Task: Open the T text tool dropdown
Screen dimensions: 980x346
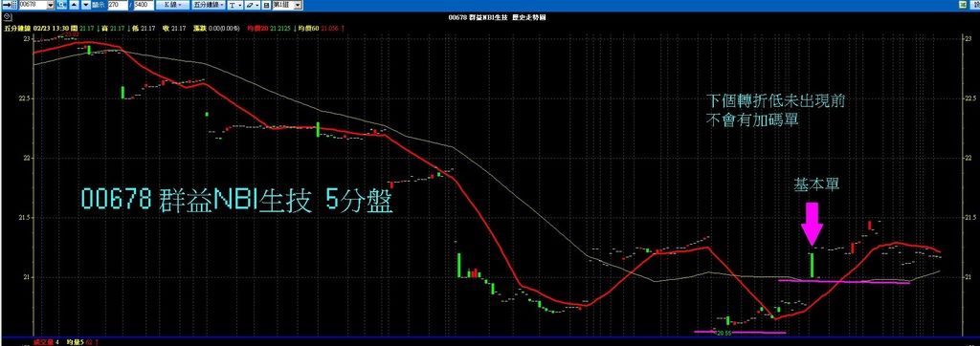Action: pos(235,5)
